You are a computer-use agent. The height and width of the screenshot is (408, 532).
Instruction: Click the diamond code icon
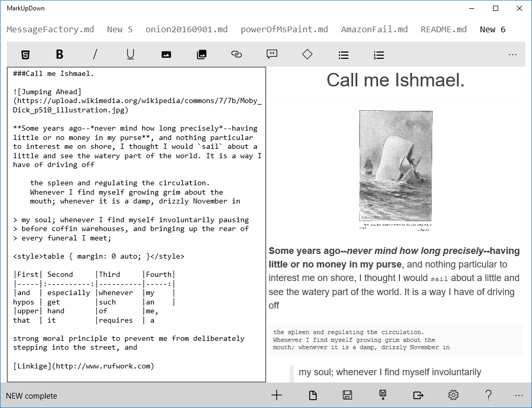pos(307,54)
